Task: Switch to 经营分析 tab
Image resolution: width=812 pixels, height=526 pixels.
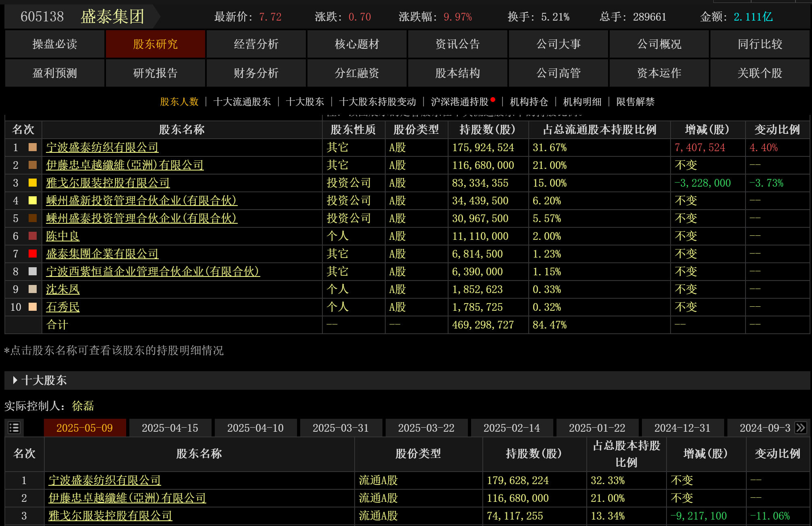Action: pyautogui.click(x=256, y=44)
